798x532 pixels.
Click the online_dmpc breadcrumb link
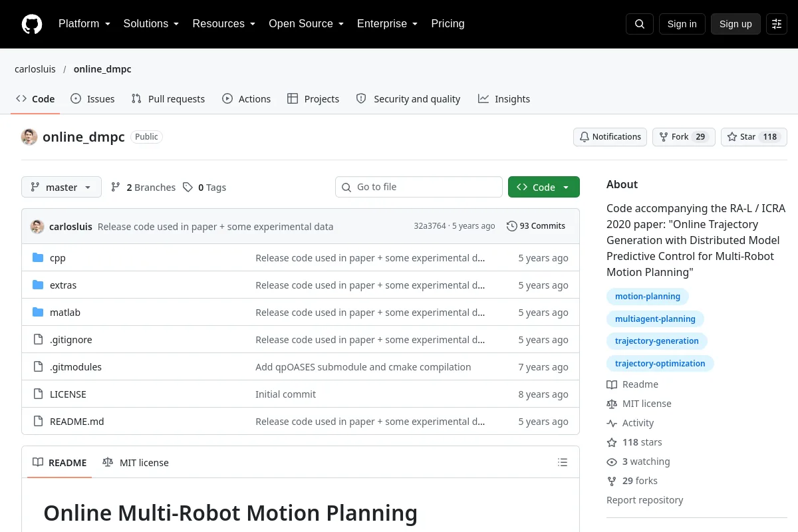(102, 69)
